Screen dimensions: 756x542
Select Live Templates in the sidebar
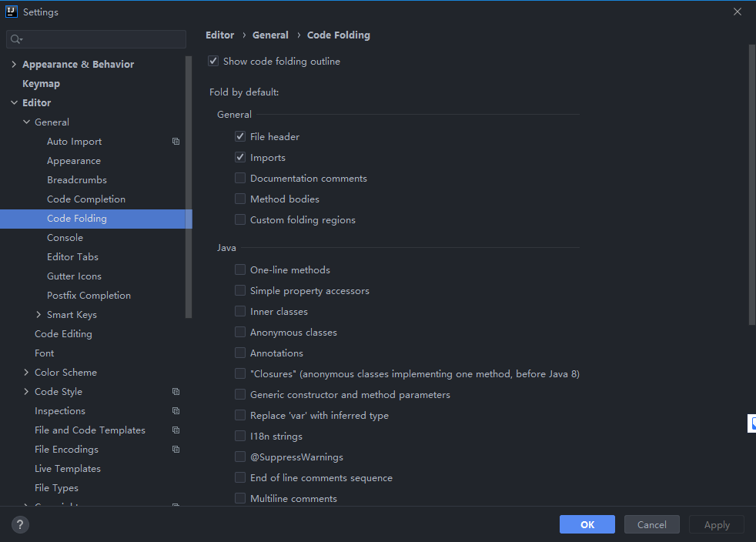(x=68, y=469)
